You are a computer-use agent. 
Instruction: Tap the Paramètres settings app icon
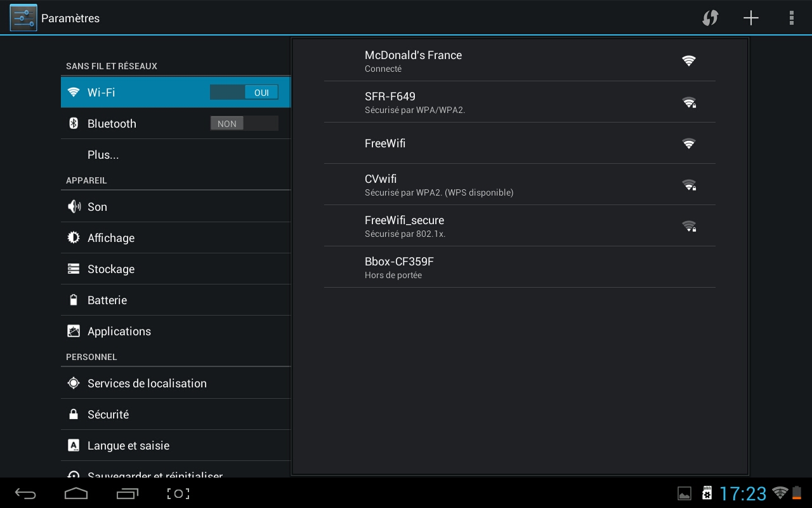pyautogui.click(x=23, y=18)
